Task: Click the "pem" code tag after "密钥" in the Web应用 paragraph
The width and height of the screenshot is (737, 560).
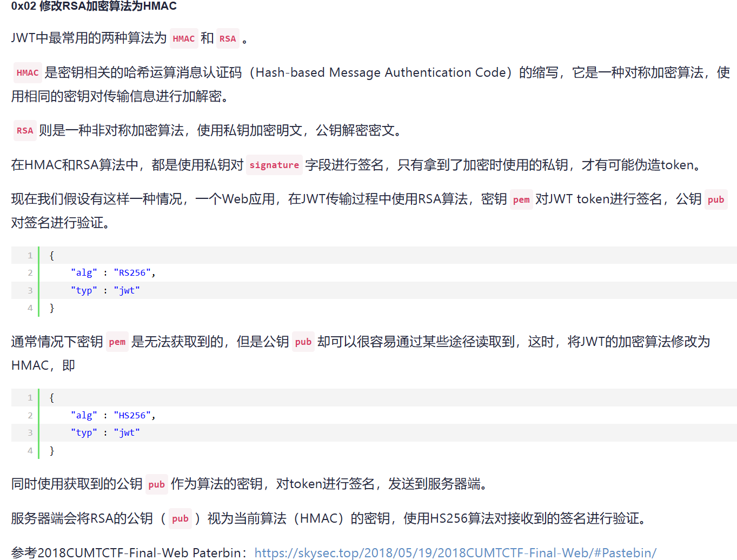Action: tap(521, 199)
